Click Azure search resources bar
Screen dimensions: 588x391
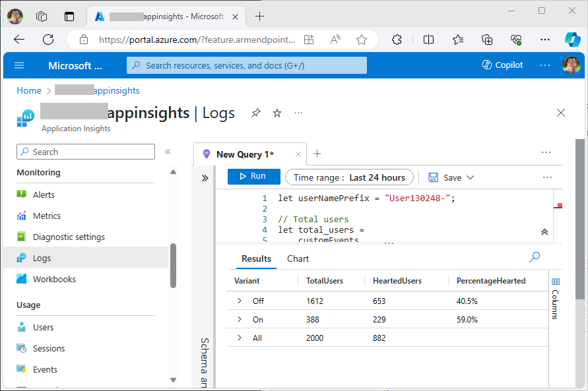coord(246,65)
